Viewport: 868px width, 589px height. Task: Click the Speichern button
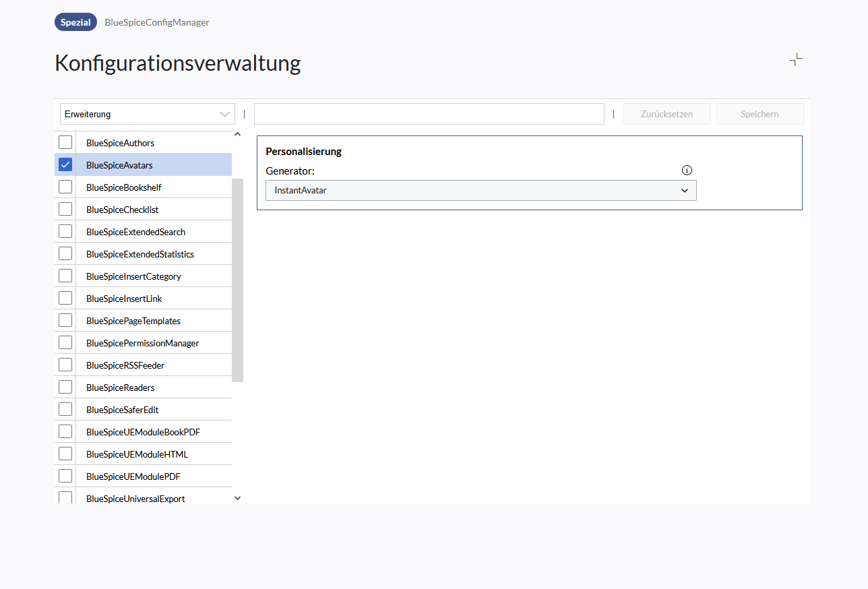[x=759, y=114]
